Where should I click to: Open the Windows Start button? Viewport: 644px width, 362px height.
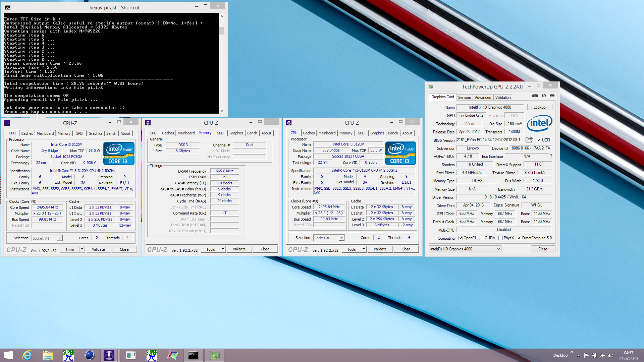click(8, 355)
